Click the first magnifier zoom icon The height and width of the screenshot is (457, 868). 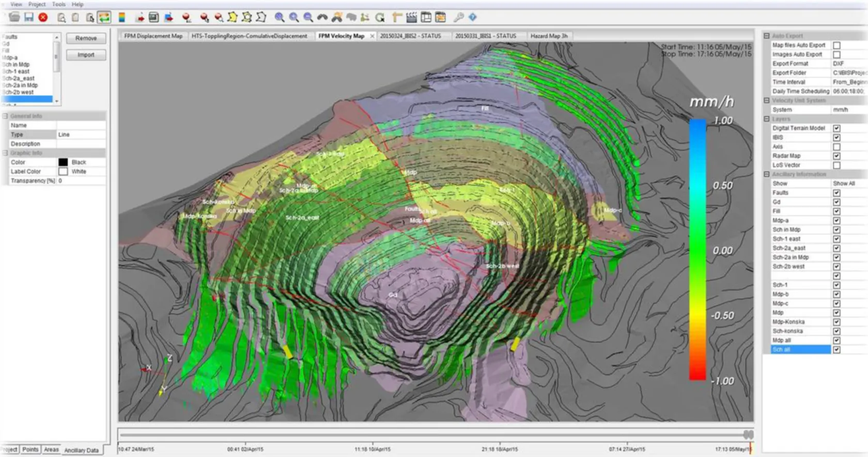click(x=280, y=18)
